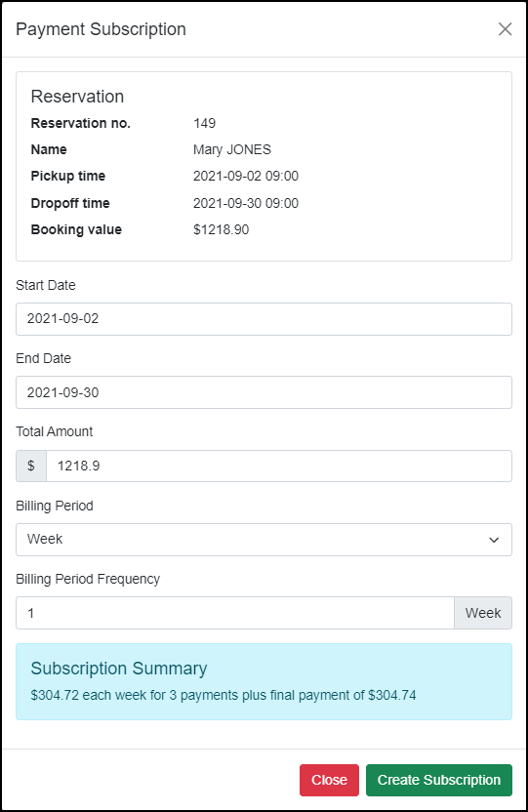Screen dimensions: 528x812
Task: Click the Week suffix on frequency field
Action: coord(483,613)
